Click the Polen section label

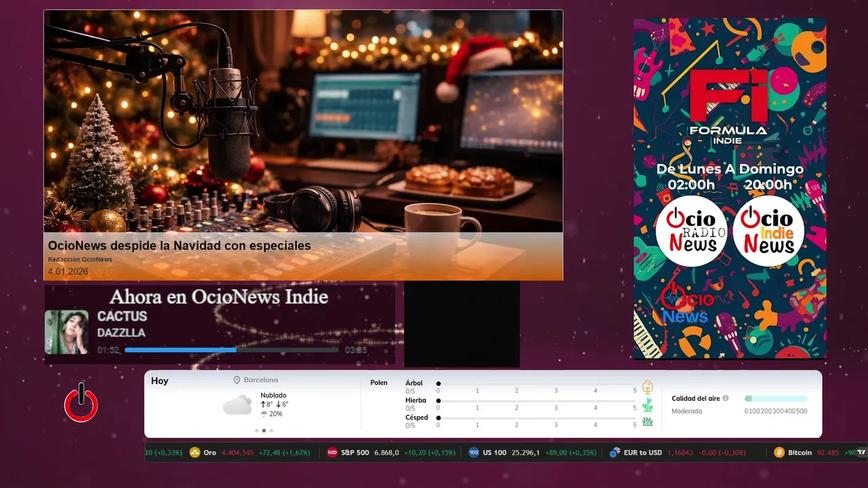pos(378,383)
